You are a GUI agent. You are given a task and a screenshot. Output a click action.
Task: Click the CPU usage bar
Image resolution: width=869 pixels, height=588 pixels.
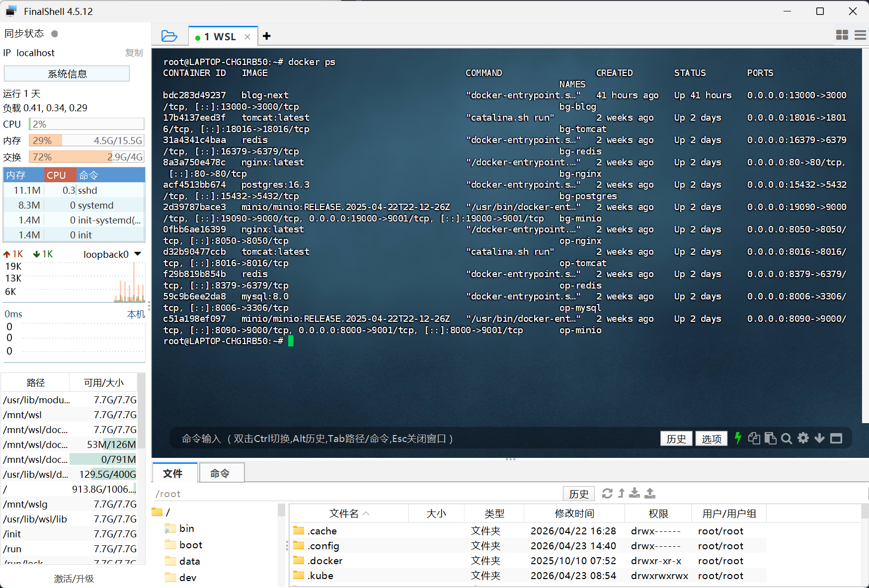point(86,124)
